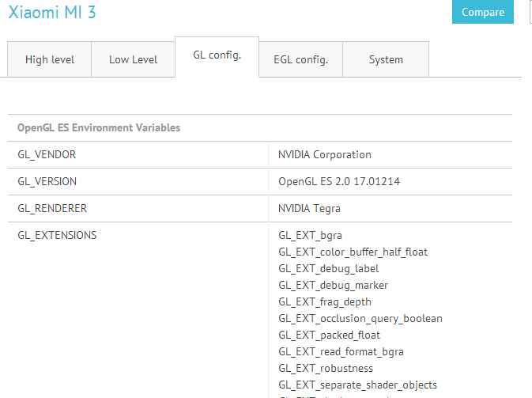Select the GL_VENDOR row label
This screenshot has height=398, width=532.
click(47, 154)
